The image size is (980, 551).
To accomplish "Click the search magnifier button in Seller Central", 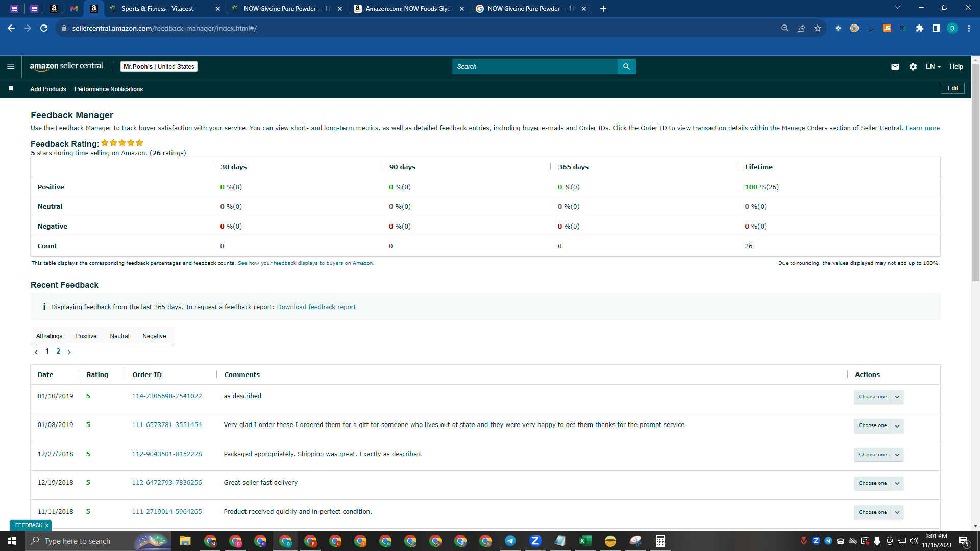I will point(626,67).
